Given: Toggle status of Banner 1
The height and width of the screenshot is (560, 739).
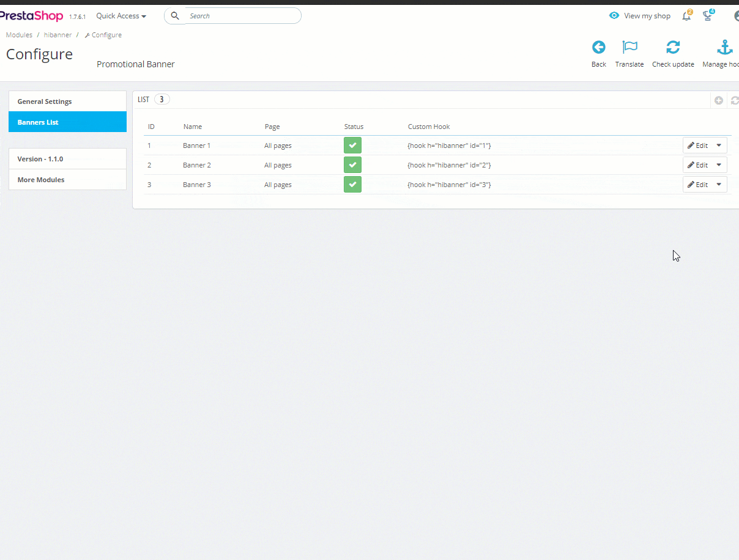Looking at the screenshot, I should tap(352, 146).
